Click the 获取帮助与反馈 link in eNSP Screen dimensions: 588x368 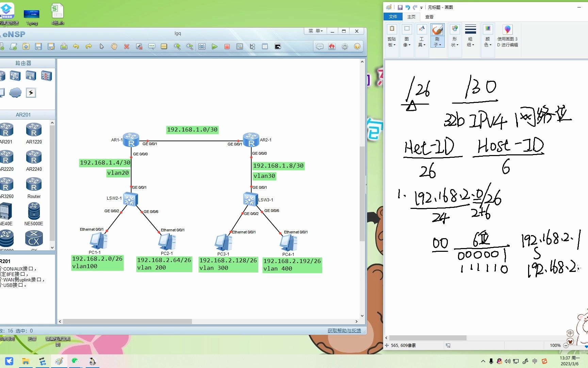(x=344, y=331)
